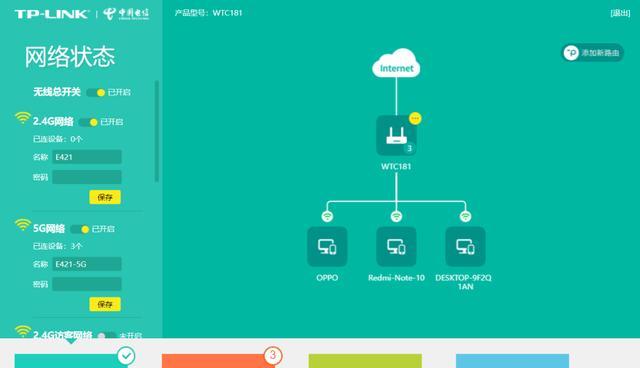Toggle the 无线总开关 wireless master switch

pos(96,93)
